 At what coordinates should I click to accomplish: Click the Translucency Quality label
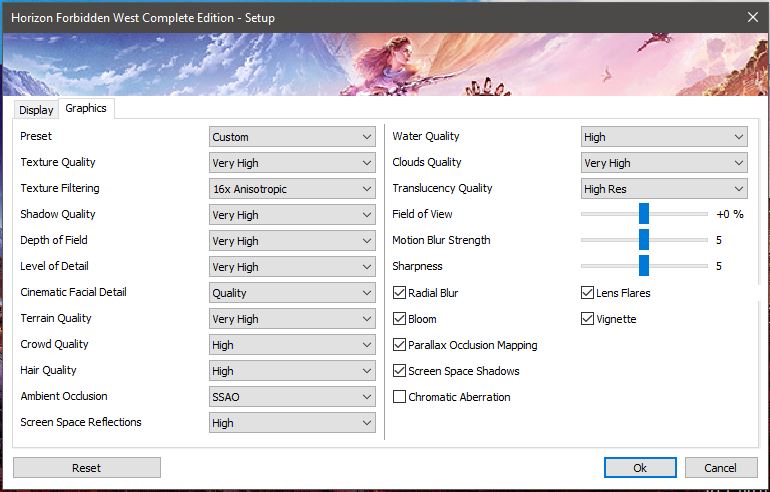tap(442, 189)
